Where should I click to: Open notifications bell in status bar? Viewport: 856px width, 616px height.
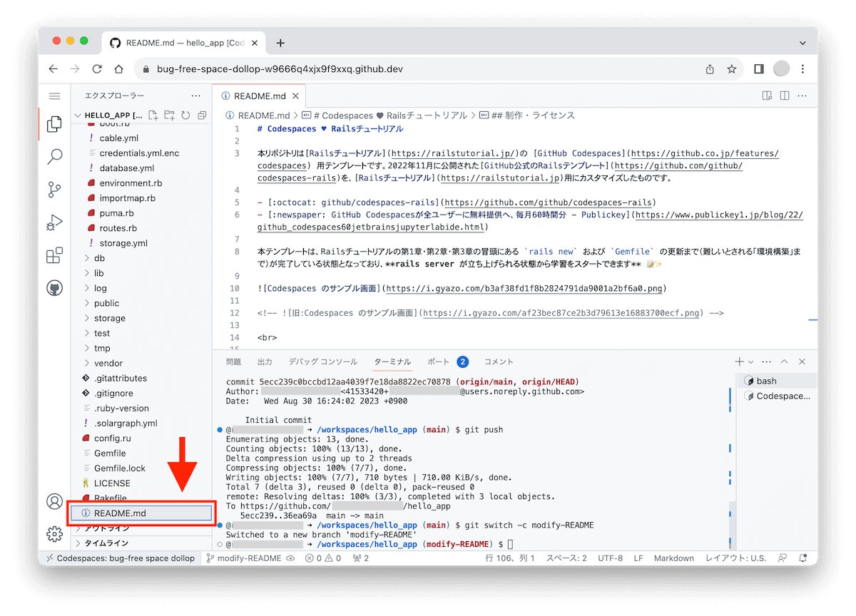pyautogui.click(x=803, y=558)
